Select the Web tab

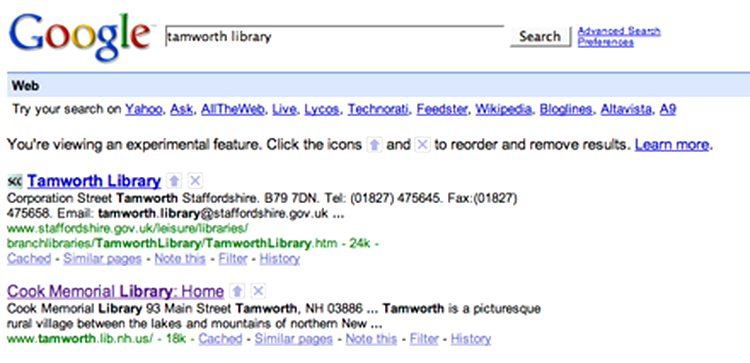point(26,86)
